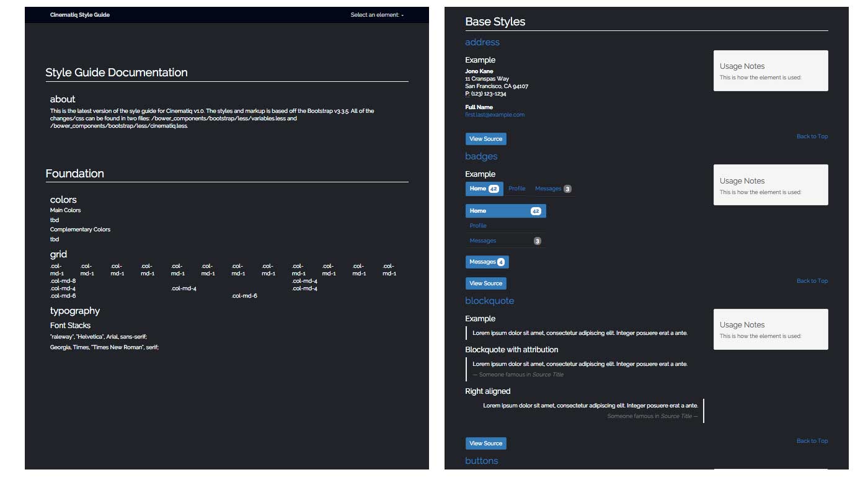This screenshot has width=868, height=485.
Task: Select the Home item in the stacked pills
Action: (x=505, y=211)
